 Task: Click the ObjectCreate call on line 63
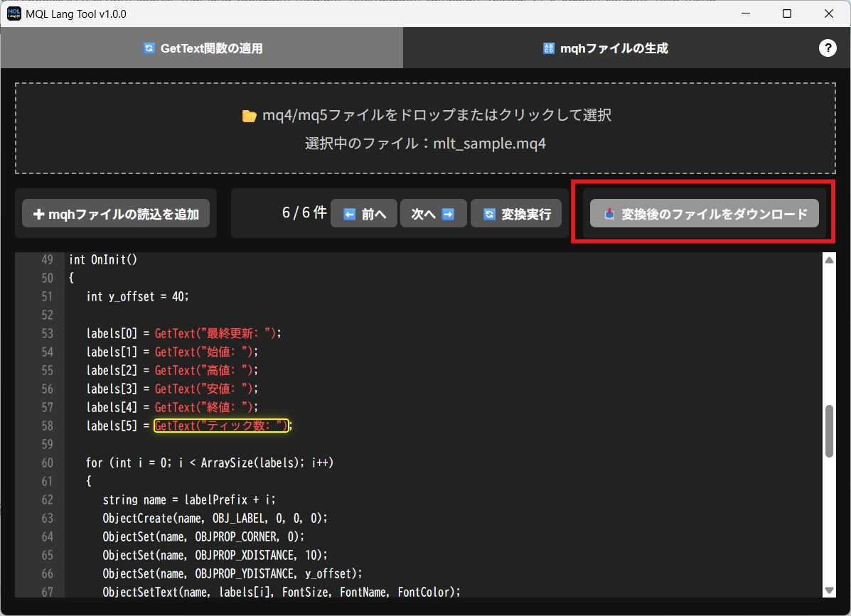215,518
